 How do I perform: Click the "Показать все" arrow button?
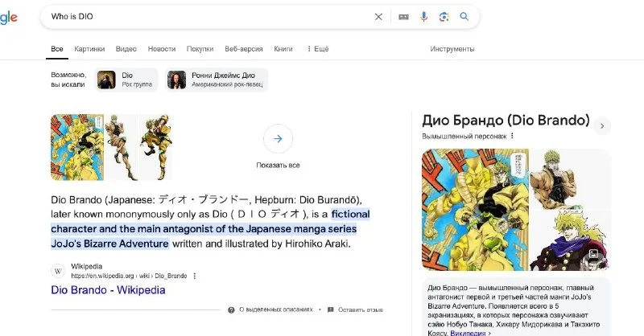278,139
